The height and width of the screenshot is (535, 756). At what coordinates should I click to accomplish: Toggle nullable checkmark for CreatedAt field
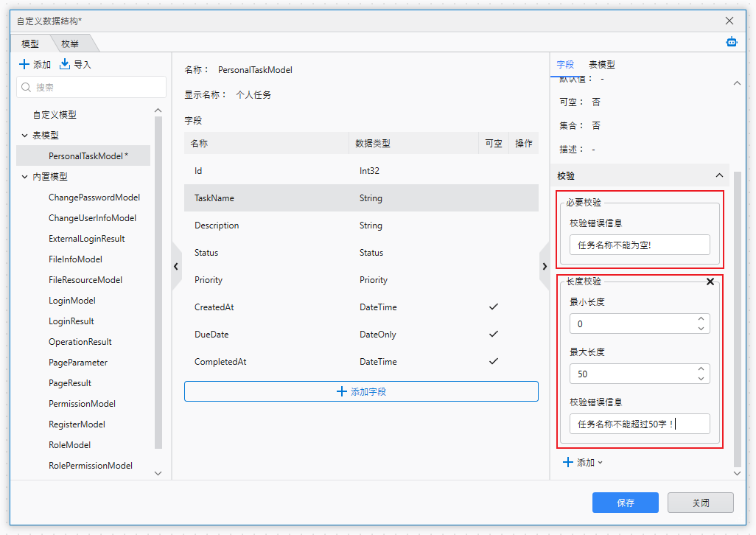pyautogui.click(x=494, y=307)
